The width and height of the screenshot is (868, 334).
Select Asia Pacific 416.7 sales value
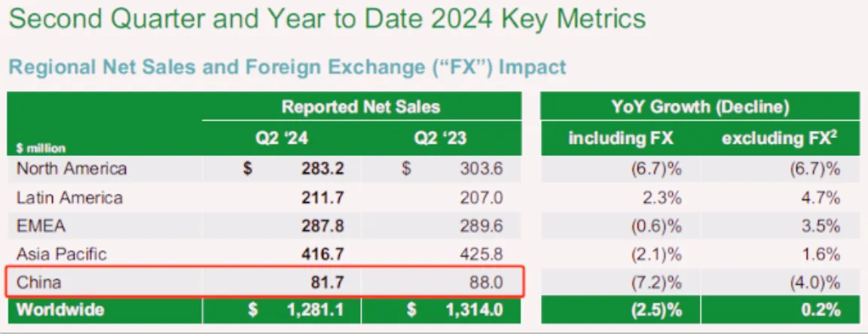point(322,254)
